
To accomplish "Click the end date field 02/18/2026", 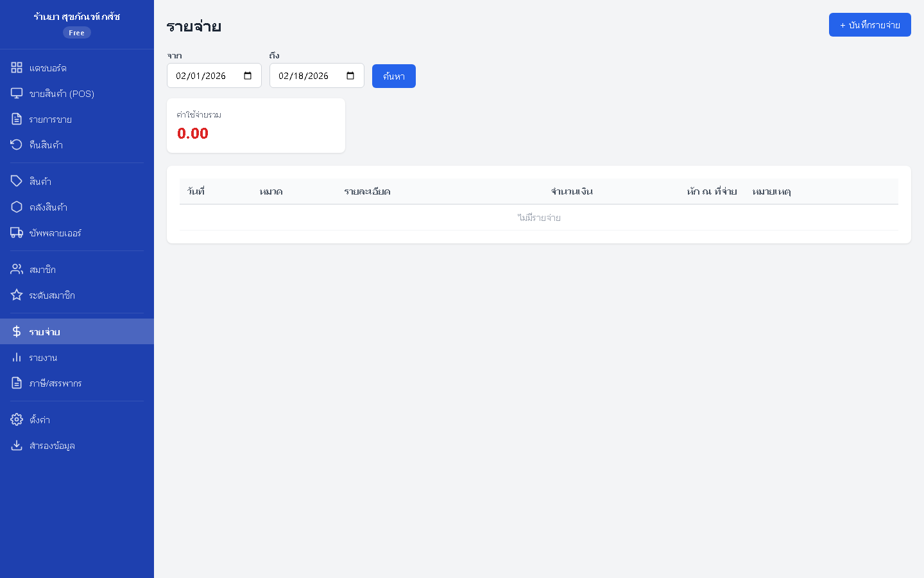I will coord(304,76).
